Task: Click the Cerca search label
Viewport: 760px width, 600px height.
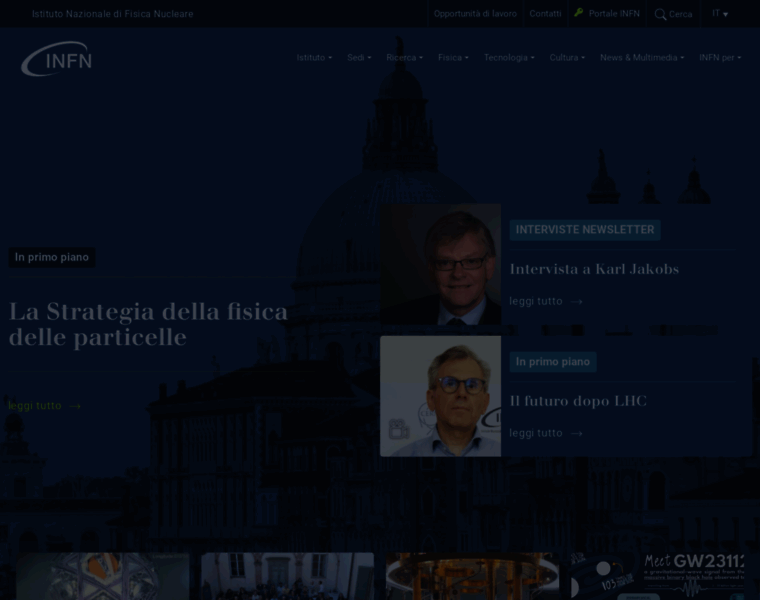Action: point(681,15)
